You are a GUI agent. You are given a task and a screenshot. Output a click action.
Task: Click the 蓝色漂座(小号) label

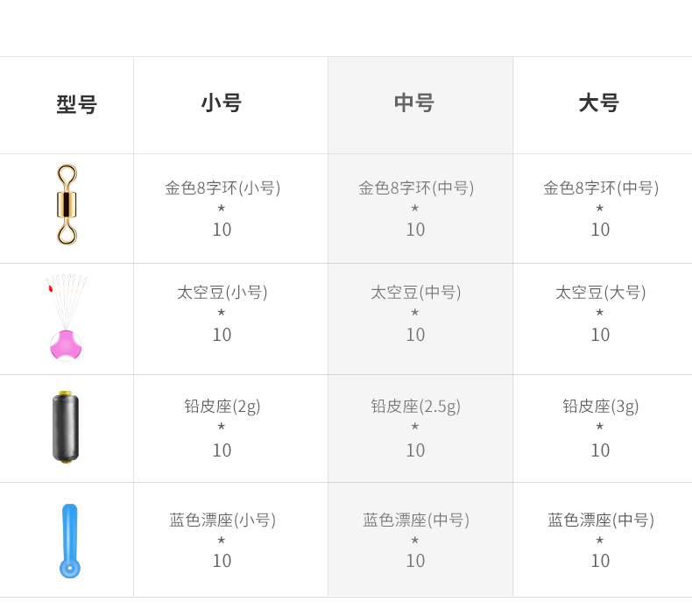pyautogui.click(x=222, y=520)
